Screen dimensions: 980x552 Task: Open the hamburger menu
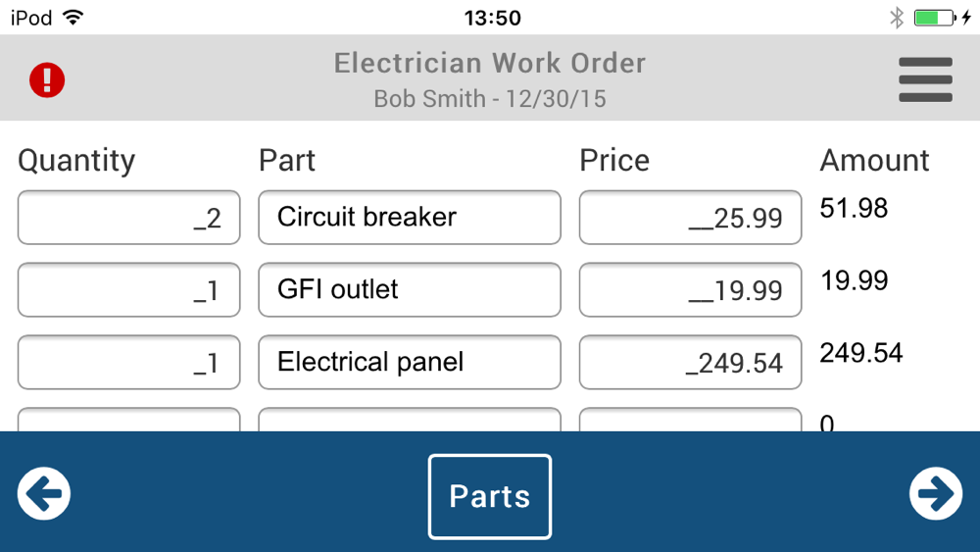tap(925, 79)
